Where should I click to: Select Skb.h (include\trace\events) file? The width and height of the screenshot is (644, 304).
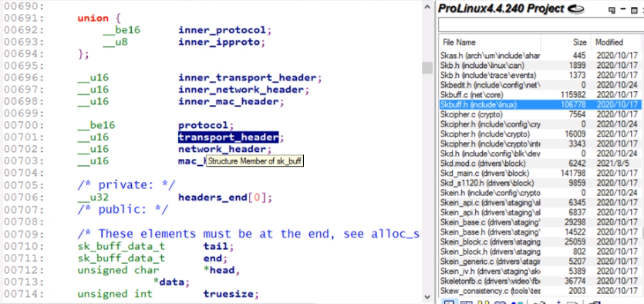point(540,75)
